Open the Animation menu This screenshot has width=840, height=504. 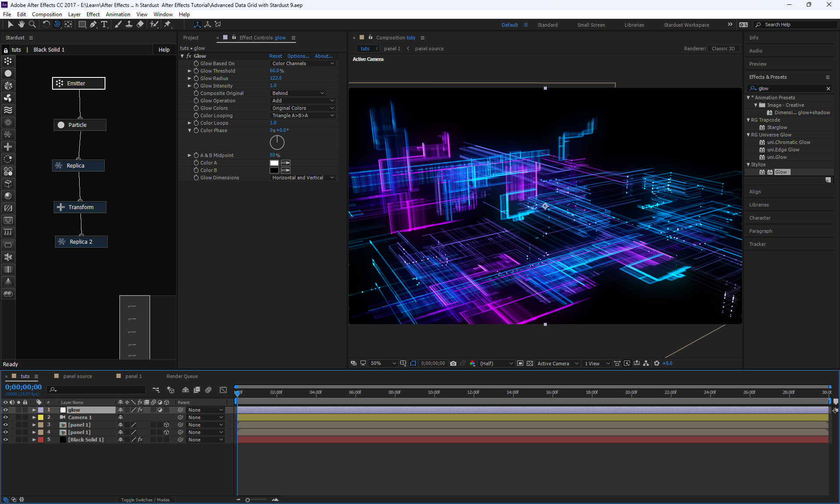[x=118, y=14]
